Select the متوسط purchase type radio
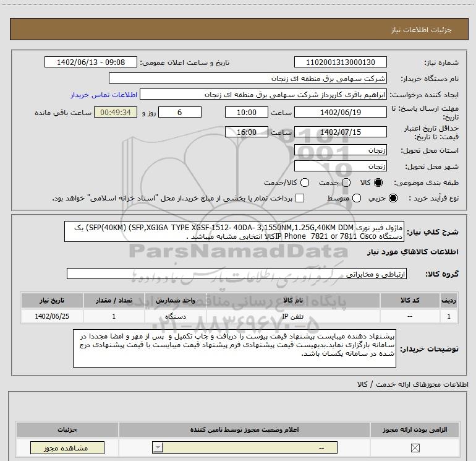Image resolution: width=476 pixels, height=461 pixels. point(357,198)
